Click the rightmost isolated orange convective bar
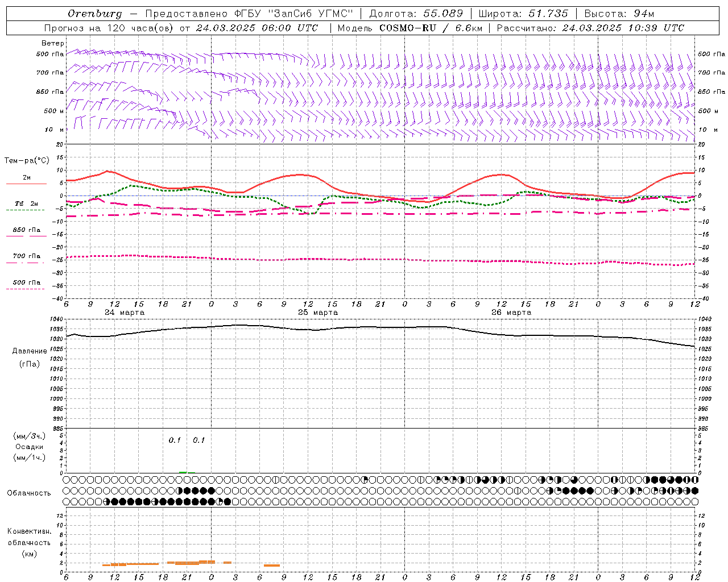 pos(272,565)
